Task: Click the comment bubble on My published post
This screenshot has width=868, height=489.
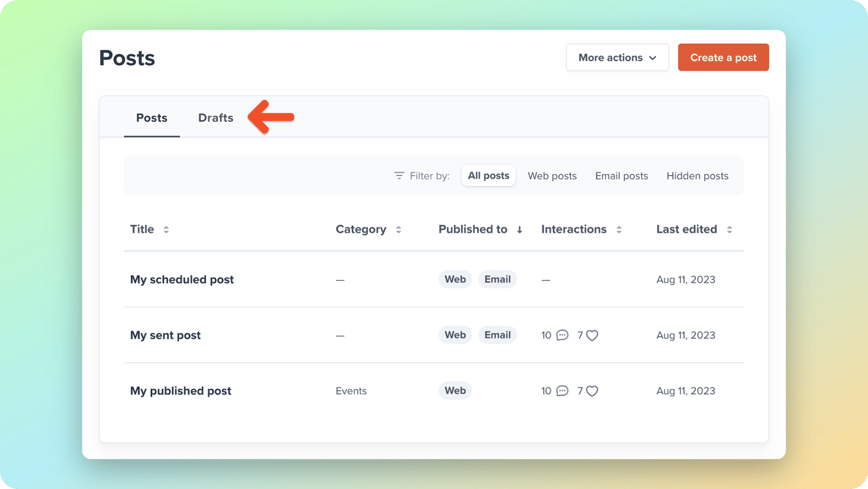Action: (x=562, y=391)
